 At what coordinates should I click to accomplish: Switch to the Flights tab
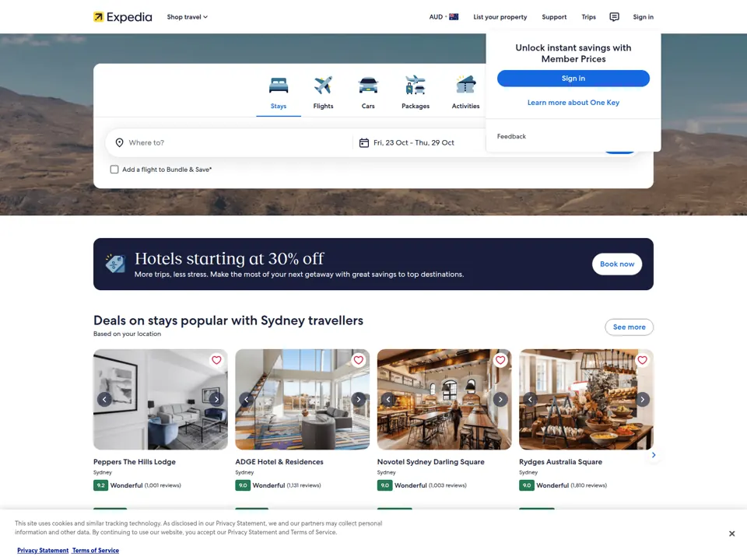click(x=323, y=93)
